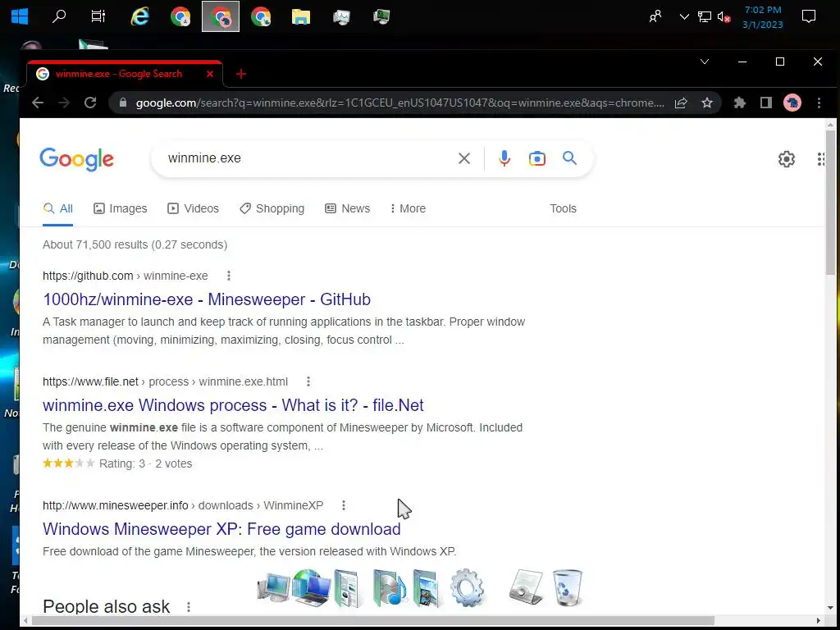Viewport: 840px width, 630px height.
Task: Click the speaker volume tray icon
Action: click(724, 17)
